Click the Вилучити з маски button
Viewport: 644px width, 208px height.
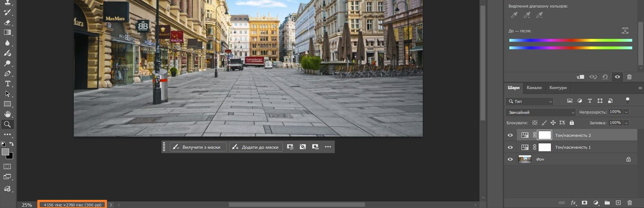198,147
